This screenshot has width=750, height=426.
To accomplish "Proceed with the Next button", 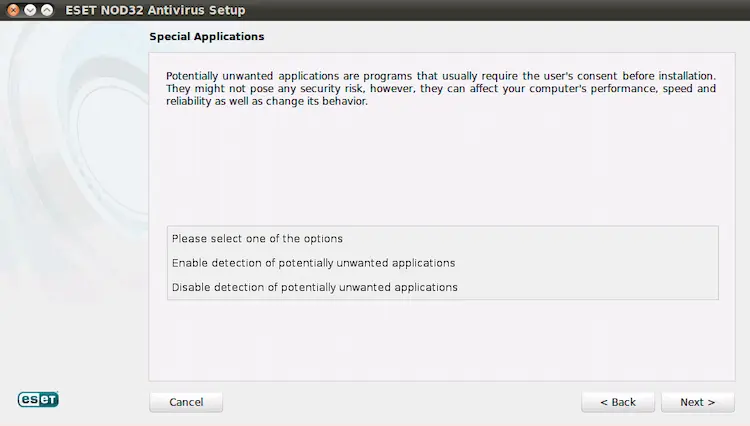I will pyautogui.click(x=698, y=402).
